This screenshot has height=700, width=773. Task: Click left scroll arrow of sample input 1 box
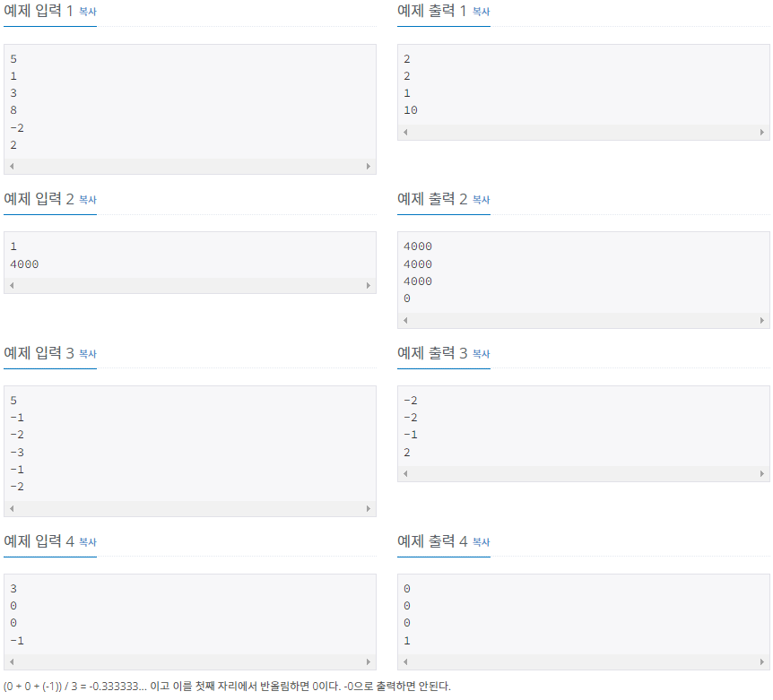(12, 167)
